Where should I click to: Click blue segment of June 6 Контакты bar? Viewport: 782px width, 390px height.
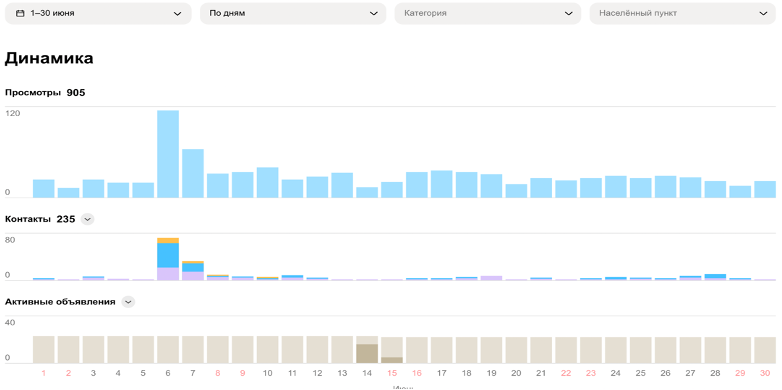168,255
